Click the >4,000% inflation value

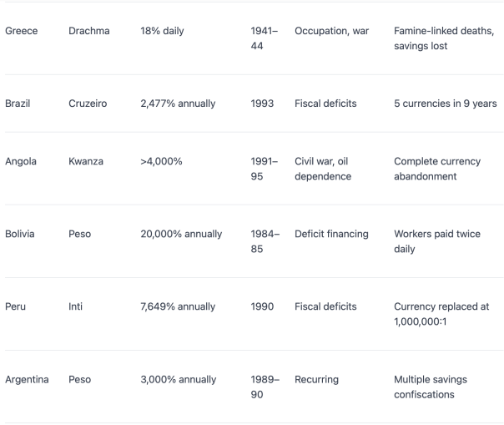coord(161,161)
